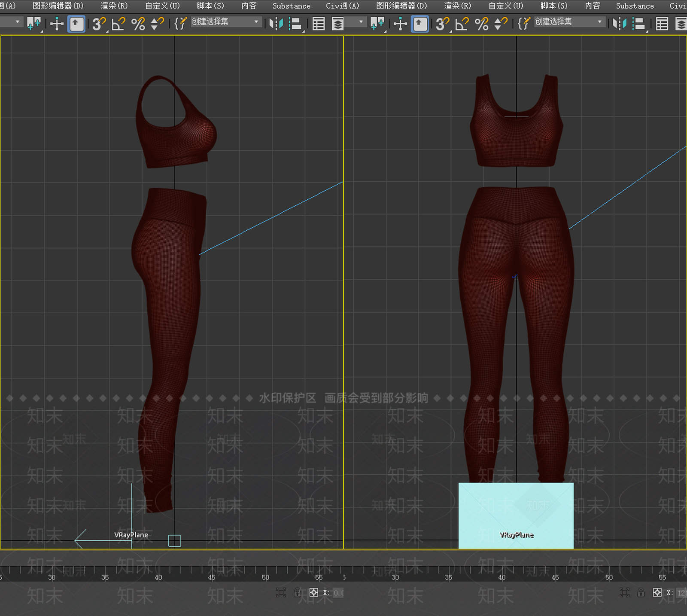This screenshot has width=687, height=616.
Task: Click the Align tool in right window
Action: point(639,24)
